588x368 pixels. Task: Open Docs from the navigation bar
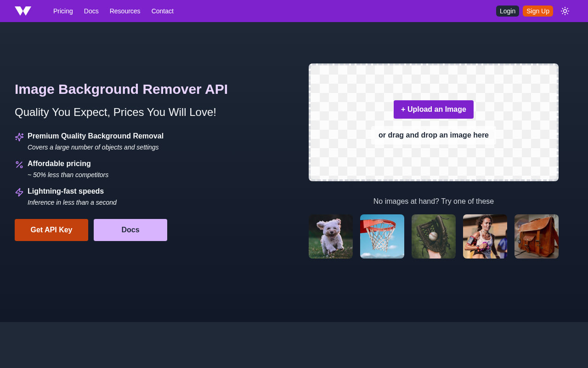(x=91, y=11)
